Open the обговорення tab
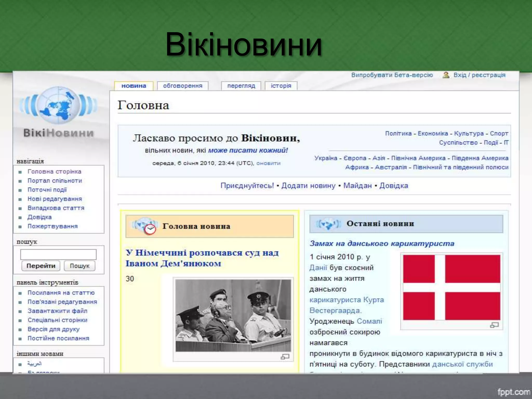Screen dimensions: 532x399 click(x=183, y=86)
